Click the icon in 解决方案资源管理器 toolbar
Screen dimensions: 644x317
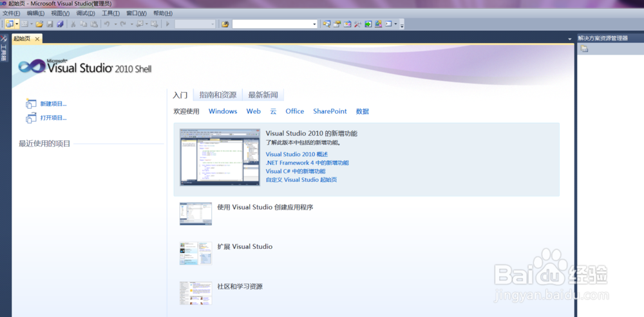click(584, 50)
